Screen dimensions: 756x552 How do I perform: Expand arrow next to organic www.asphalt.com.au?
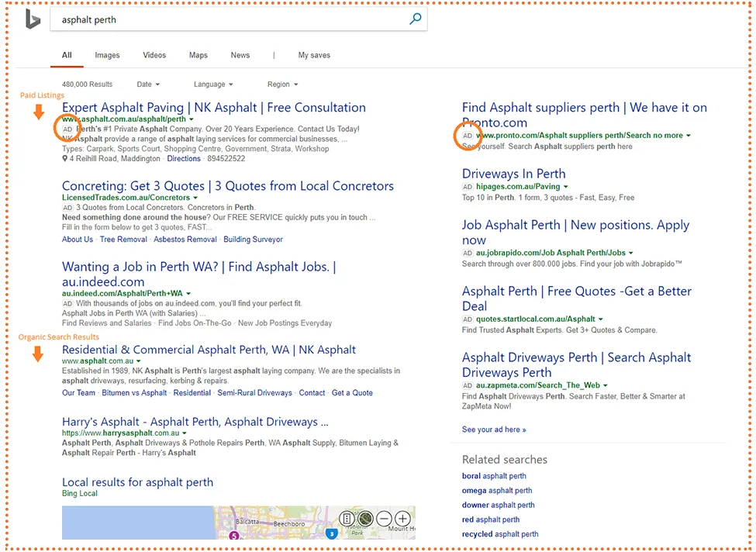pos(138,361)
